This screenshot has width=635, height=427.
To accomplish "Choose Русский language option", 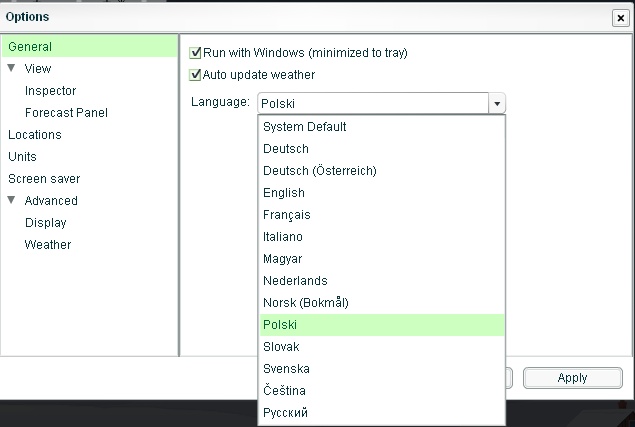I will [x=382, y=413].
